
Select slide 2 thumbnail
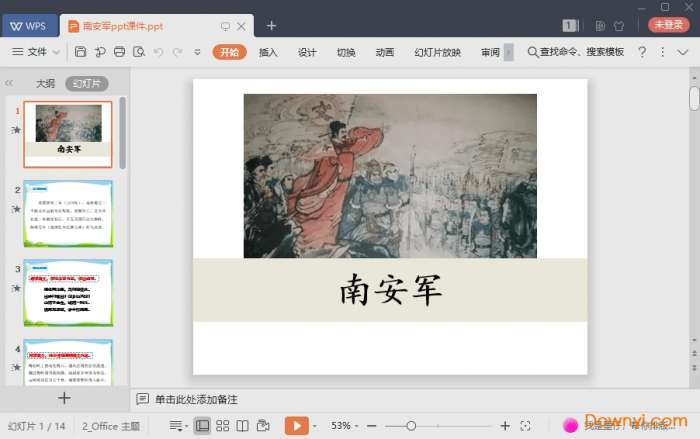(x=68, y=213)
